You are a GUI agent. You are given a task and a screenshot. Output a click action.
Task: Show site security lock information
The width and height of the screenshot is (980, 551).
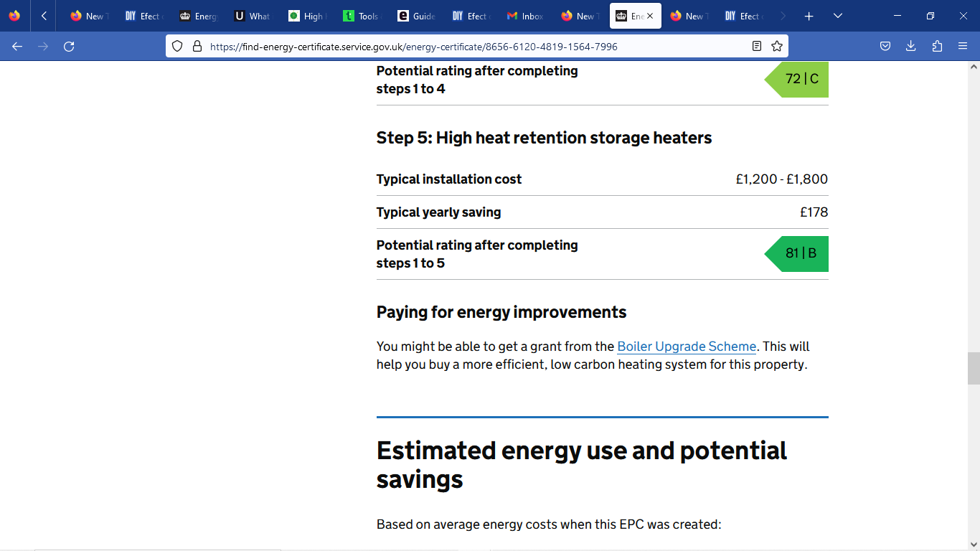(197, 47)
